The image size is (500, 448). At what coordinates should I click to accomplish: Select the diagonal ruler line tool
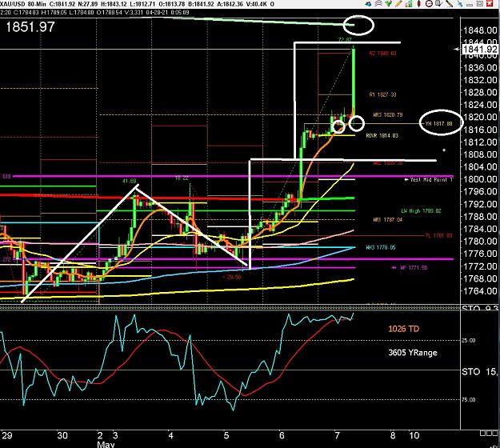(449, 4)
